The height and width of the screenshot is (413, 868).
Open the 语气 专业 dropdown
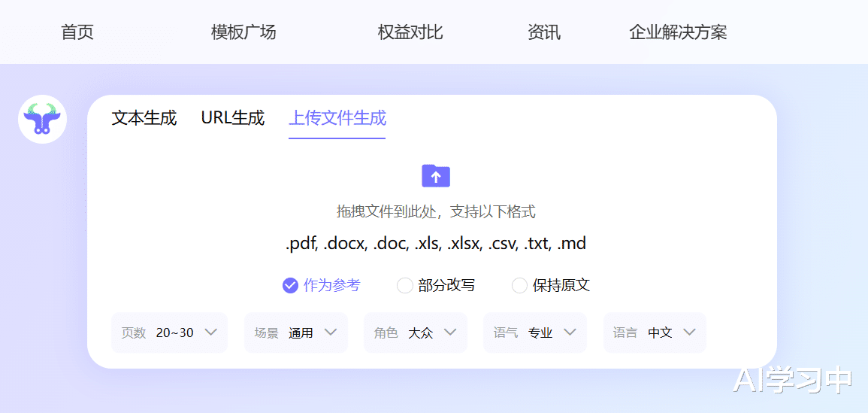535,333
